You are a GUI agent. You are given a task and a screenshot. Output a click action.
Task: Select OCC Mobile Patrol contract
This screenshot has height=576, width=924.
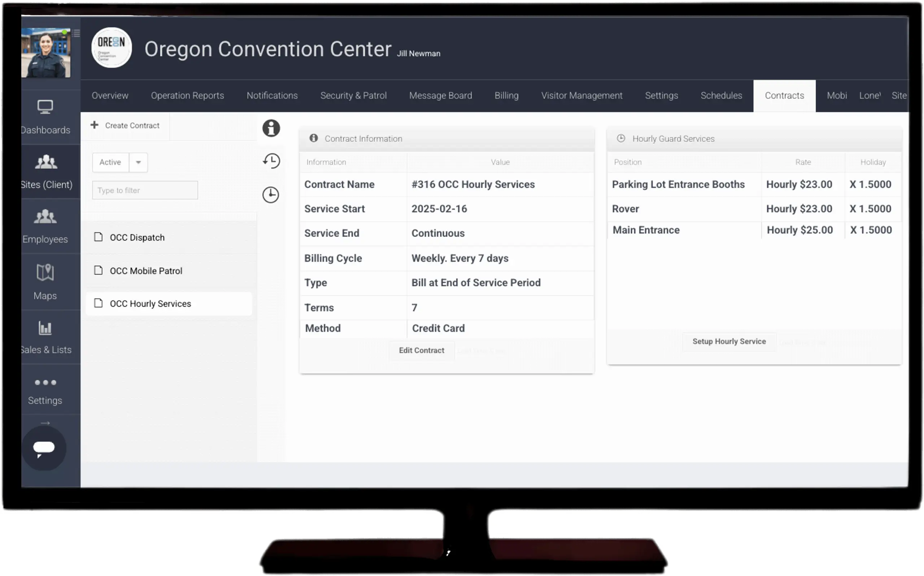(169, 271)
